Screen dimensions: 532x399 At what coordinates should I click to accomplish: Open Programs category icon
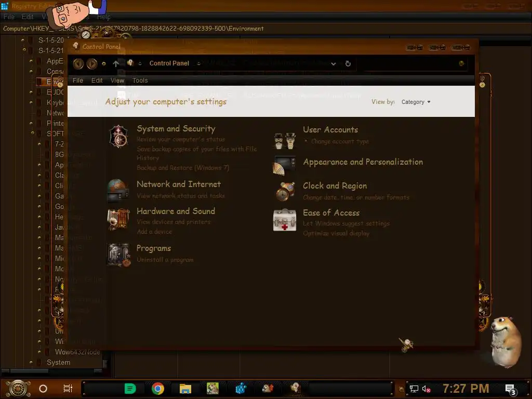pyautogui.click(x=118, y=255)
